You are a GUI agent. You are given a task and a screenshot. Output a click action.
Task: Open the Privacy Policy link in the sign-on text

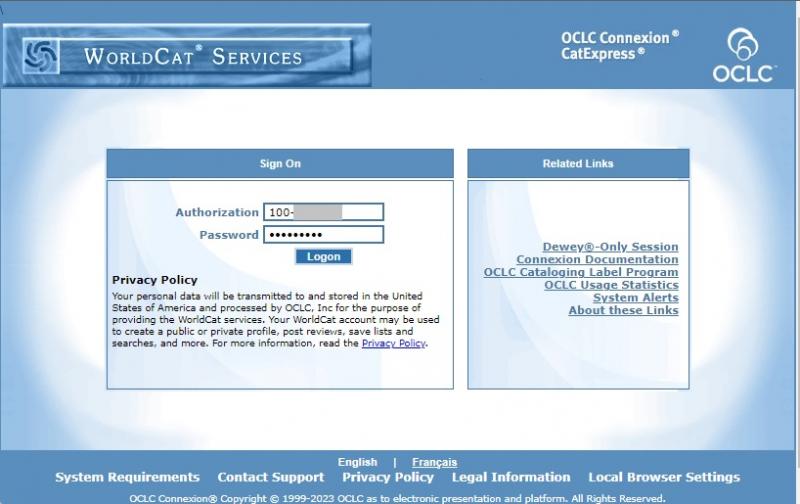click(393, 343)
